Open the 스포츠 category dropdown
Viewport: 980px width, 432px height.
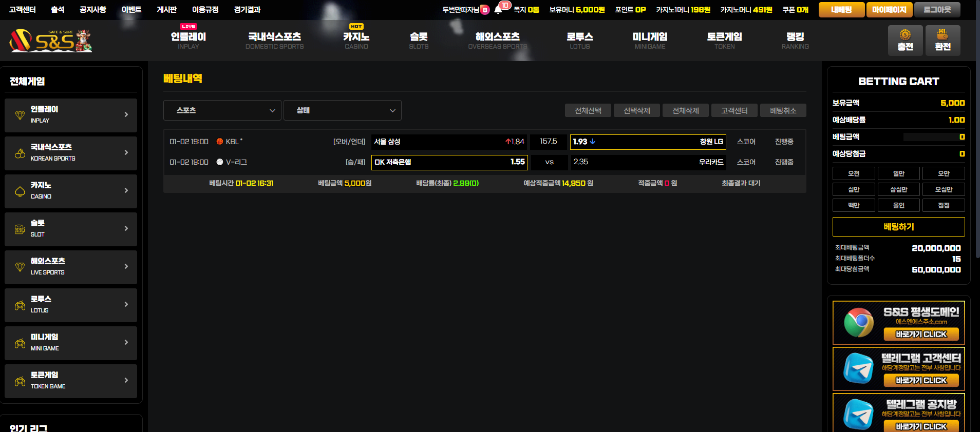(222, 110)
